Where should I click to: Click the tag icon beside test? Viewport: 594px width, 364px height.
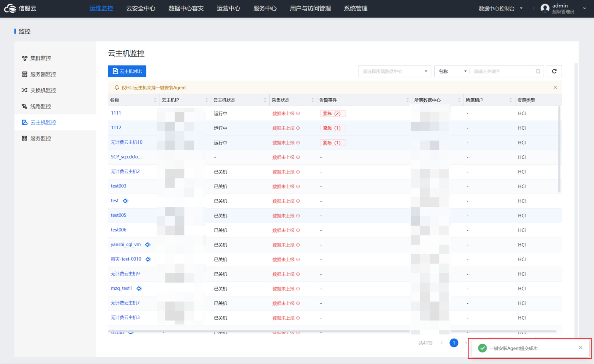(x=125, y=201)
